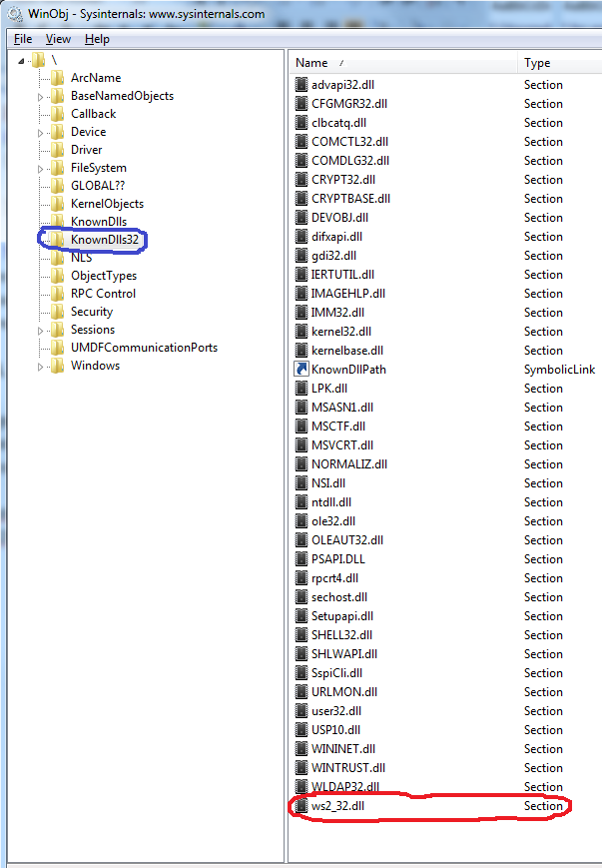The height and width of the screenshot is (868, 602).
Task: Select the PSAPI.DLL entry
Action: point(338,559)
